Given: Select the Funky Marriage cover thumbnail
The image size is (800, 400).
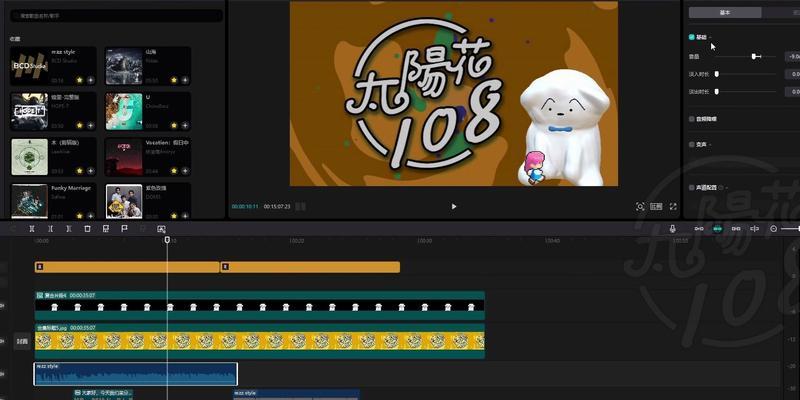Looking at the screenshot, I should [30, 201].
